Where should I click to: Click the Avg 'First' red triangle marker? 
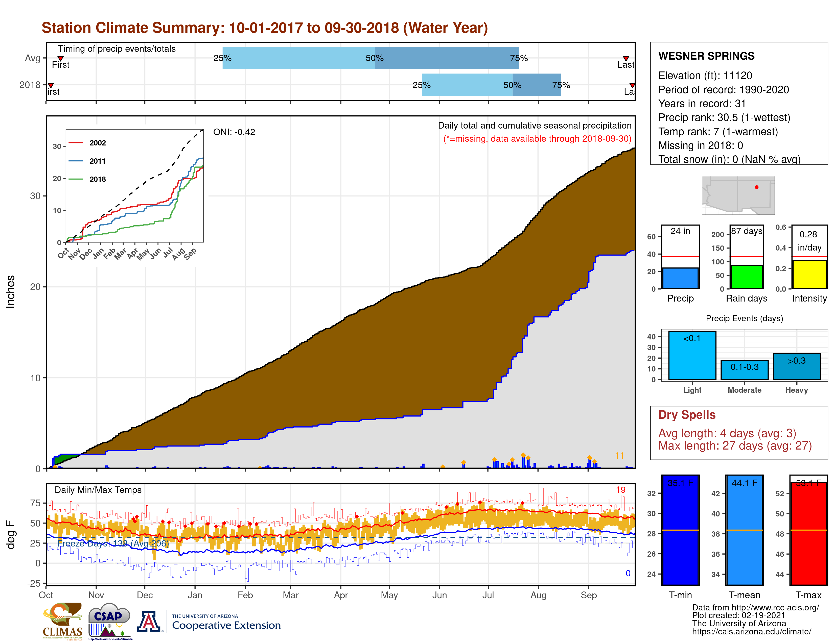coord(60,58)
